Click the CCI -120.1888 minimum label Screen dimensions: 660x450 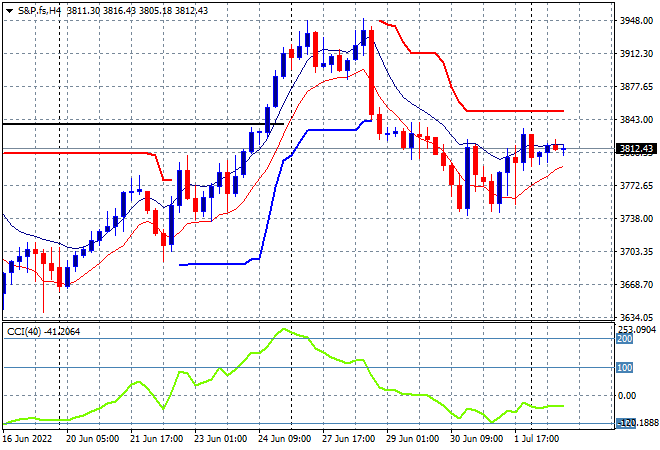coord(637,423)
